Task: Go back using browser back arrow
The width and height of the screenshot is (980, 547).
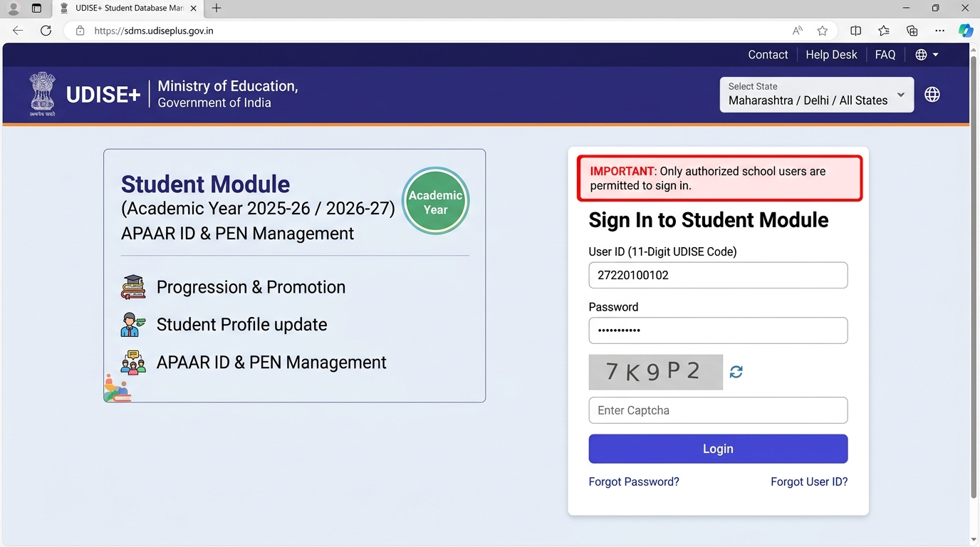Action: [18, 31]
